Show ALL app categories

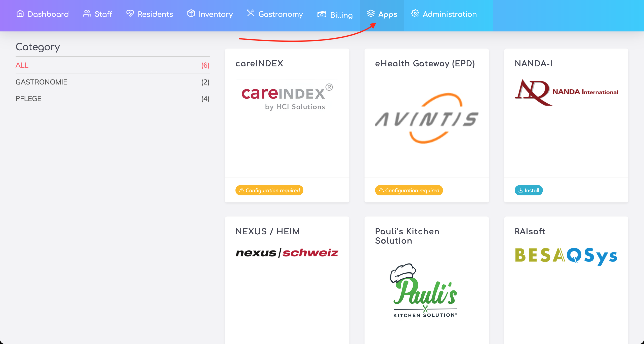pos(22,65)
